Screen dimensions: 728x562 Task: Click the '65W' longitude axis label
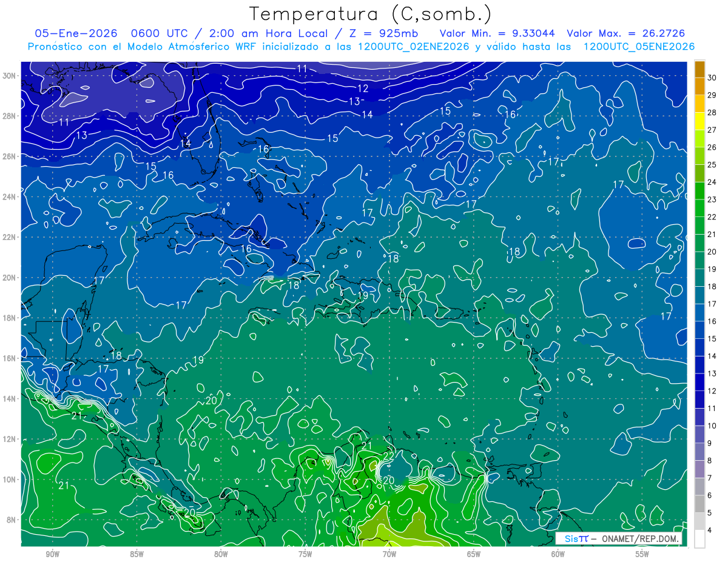click(474, 555)
